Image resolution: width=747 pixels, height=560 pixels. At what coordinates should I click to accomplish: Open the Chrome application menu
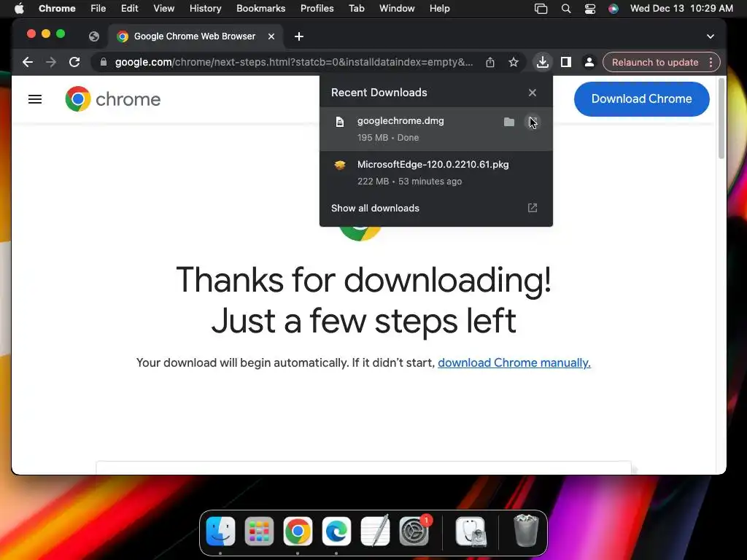coord(57,9)
